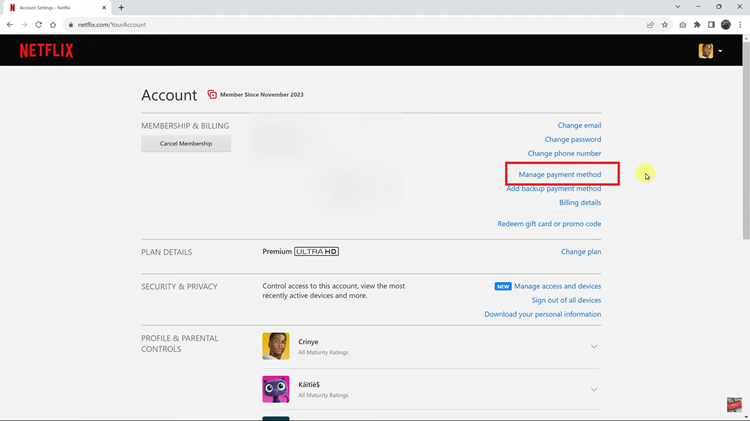The image size is (750, 421).
Task: Click the "SECURITY & PRIVACY" heading
Action: tap(179, 287)
